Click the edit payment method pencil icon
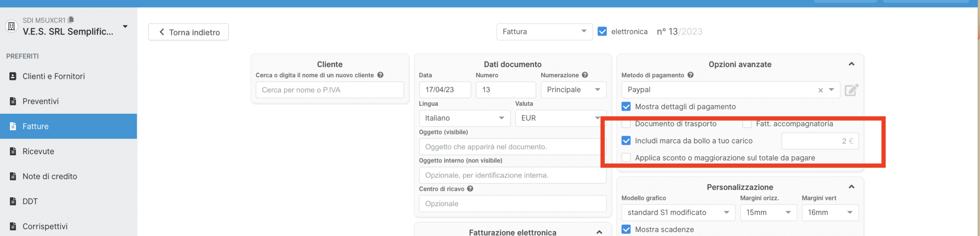This screenshot has width=980, height=236. point(851,90)
